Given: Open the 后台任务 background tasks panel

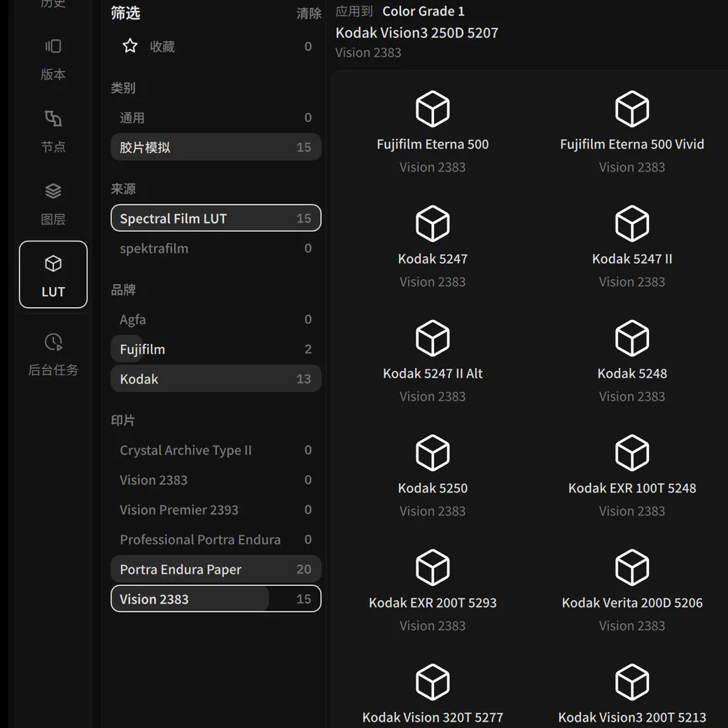Looking at the screenshot, I should [53, 355].
